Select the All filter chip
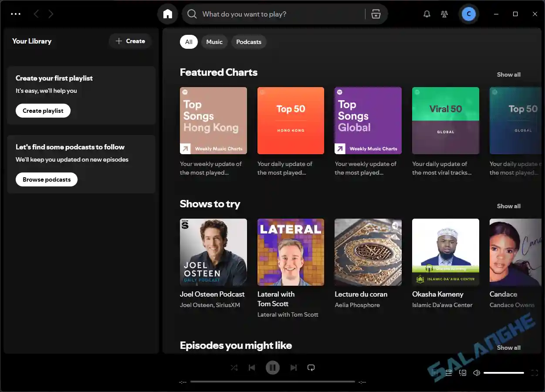This screenshot has width=545, height=392. pyautogui.click(x=189, y=41)
